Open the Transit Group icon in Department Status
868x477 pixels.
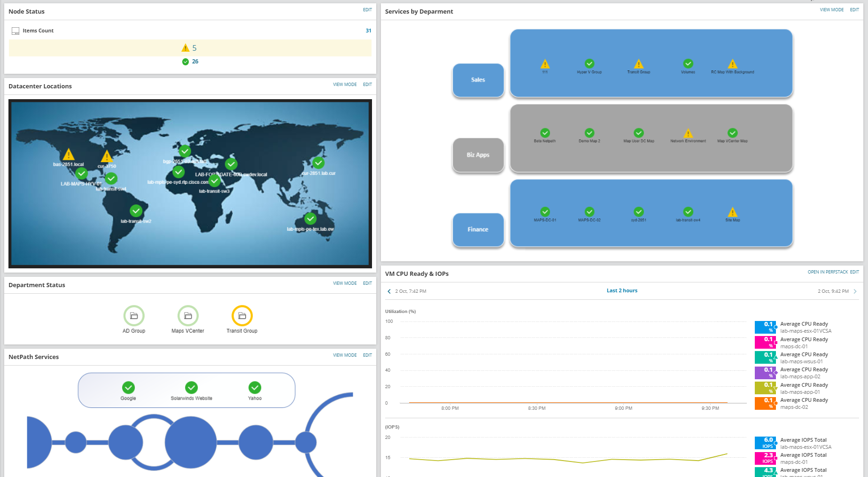242,316
